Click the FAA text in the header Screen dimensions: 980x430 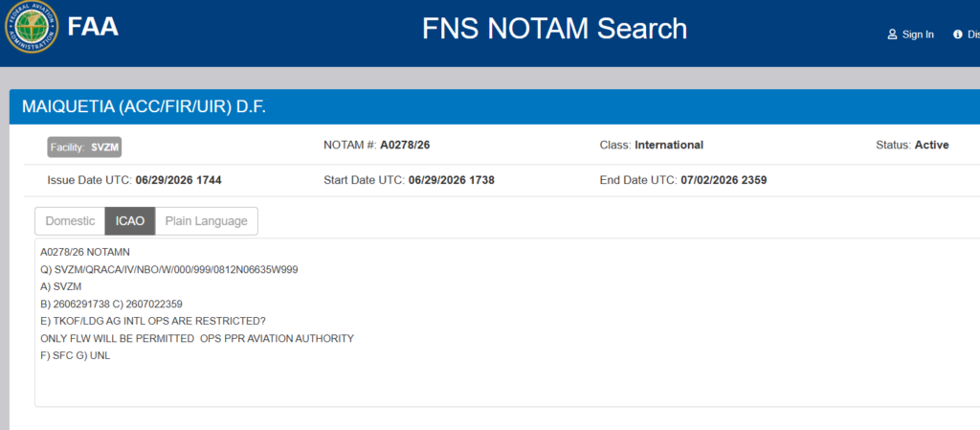[x=93, y=27]
